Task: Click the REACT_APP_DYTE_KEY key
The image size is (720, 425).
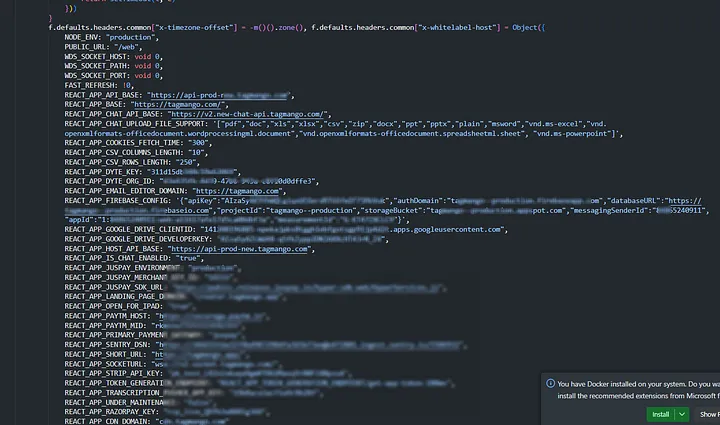Action: pyautogui.click(x=101, y=172)
